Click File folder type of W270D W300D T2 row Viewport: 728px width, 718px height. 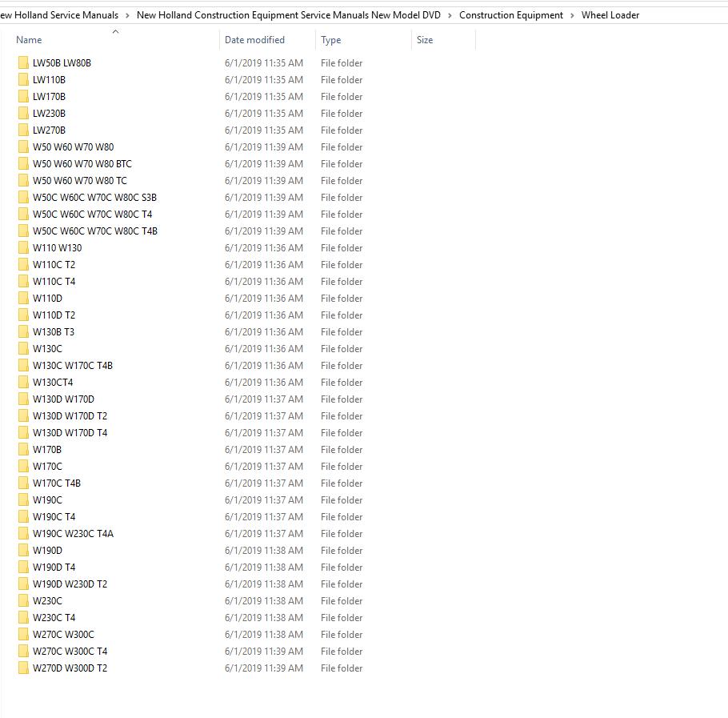click(x=342, y=668)
